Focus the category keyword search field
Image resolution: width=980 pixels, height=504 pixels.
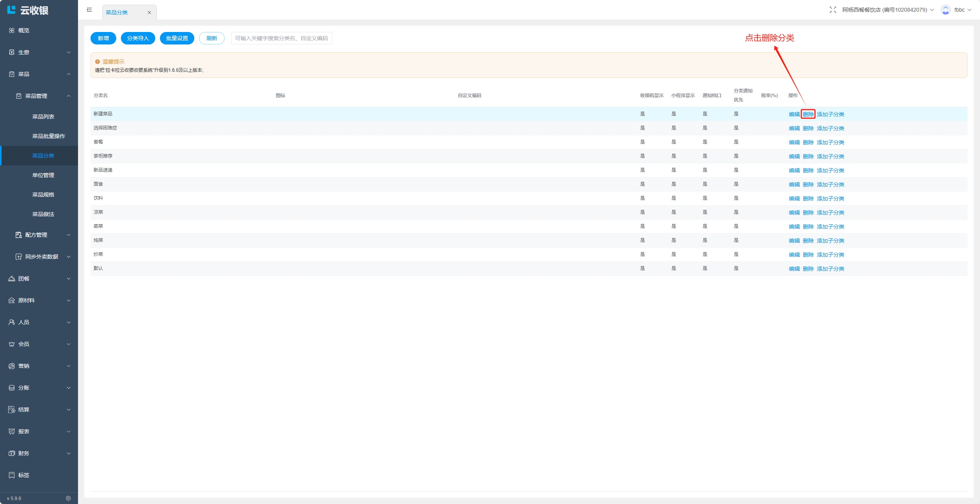(x=281, y=38)
